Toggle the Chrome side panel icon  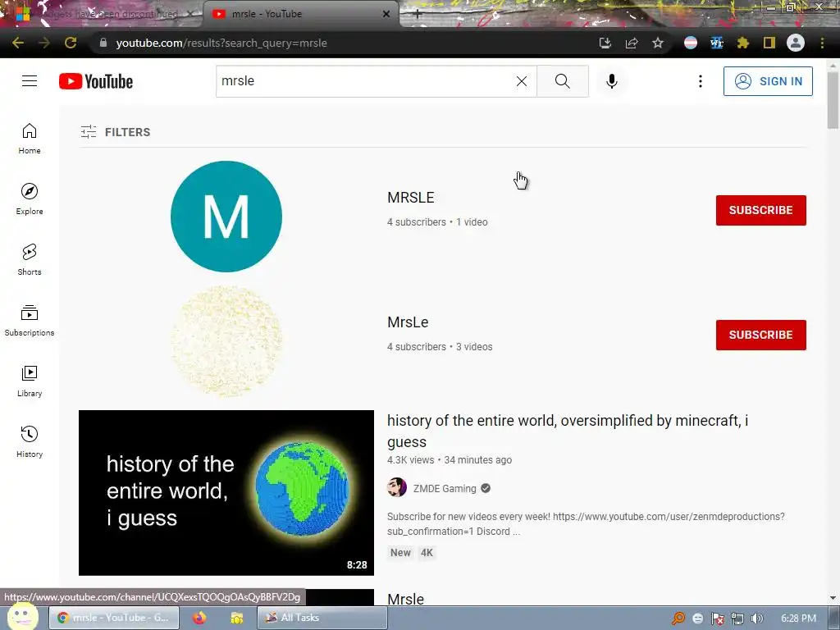pyautogui.click(x=769, y=43)
